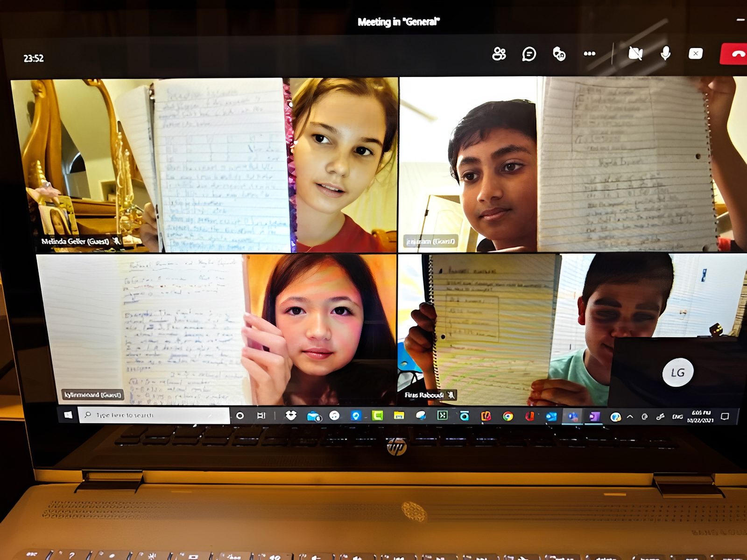The height and width of the screenshot is (560, 747).
Task: Open More actions ellipsis menu
Action: coord(590,54)
